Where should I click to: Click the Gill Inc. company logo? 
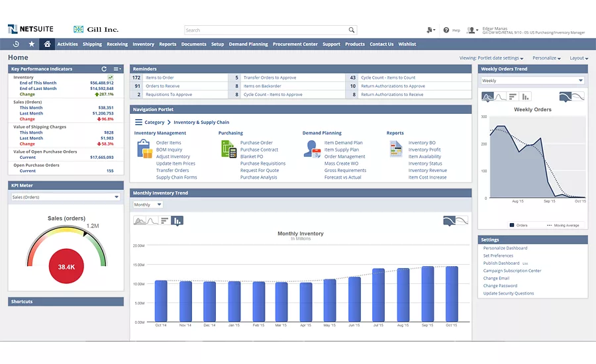tap(96, 29)
